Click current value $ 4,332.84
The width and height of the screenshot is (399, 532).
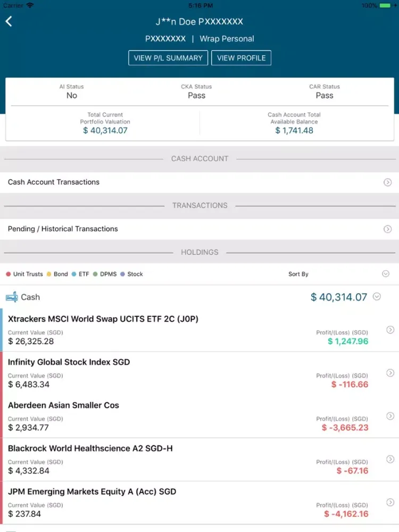tap(29, 471)
